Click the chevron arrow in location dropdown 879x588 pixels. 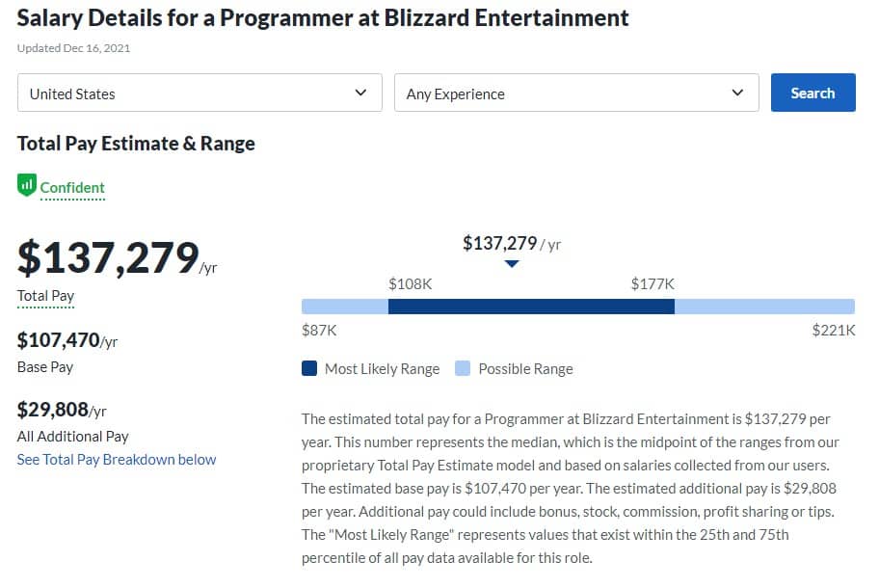pyautogui.click(x=360, y=93)
